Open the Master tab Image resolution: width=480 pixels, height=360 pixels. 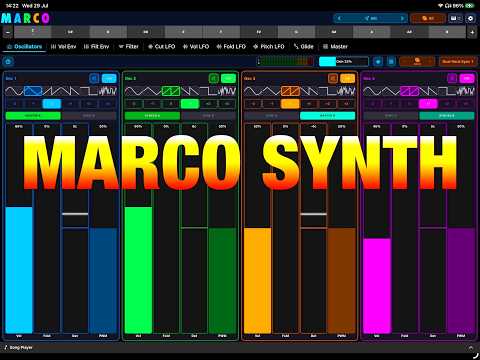tap(335, 47)
